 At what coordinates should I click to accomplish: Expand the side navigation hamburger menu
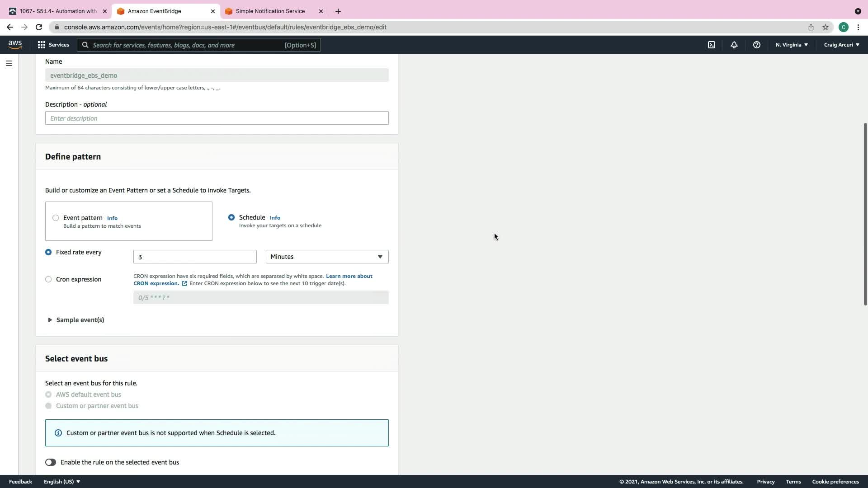(9, 63)
